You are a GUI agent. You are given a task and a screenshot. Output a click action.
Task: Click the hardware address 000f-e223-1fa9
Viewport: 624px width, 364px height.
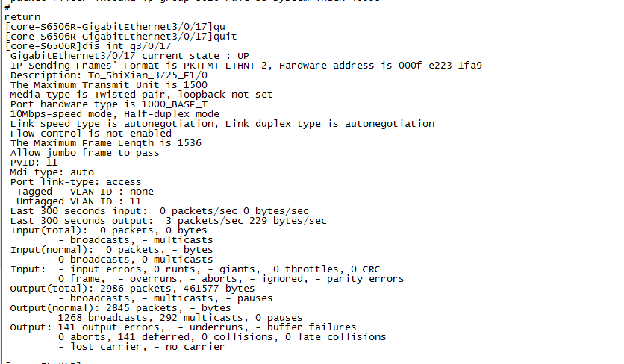[x=440, y=66]
